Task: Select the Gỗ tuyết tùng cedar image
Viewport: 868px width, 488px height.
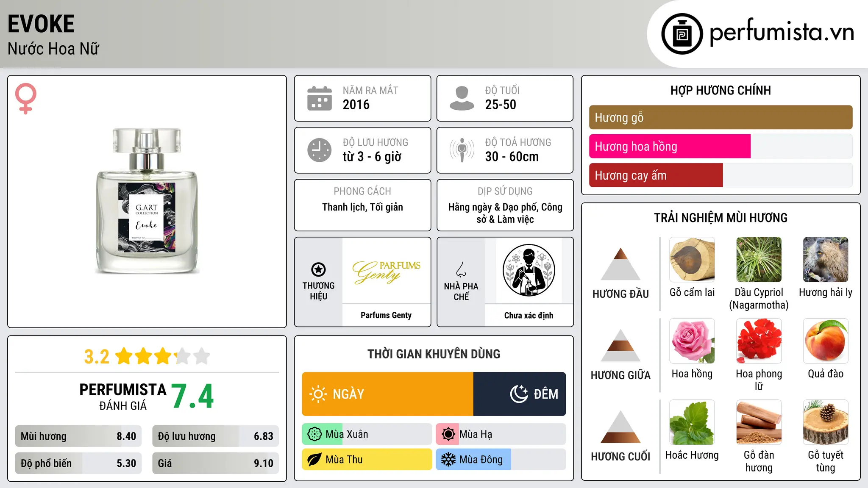Action: [x=826, y=422]
